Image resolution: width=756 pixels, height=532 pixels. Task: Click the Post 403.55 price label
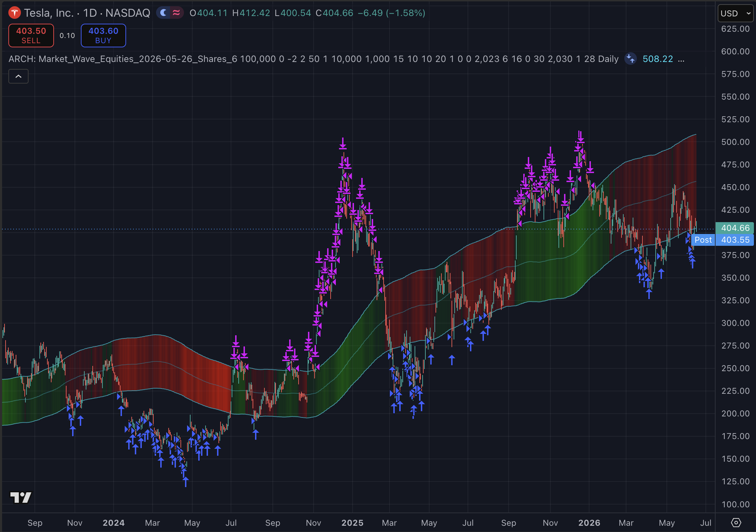pyautogui.click(x=723, y=240)
